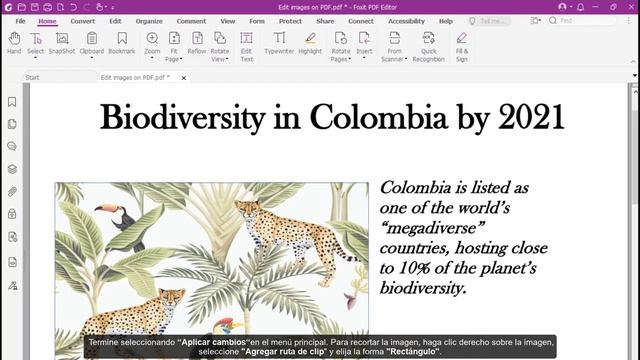Open file from quick access toolbar
The height and width of the screenshot is (360, 640).
[x=21, y=7]
